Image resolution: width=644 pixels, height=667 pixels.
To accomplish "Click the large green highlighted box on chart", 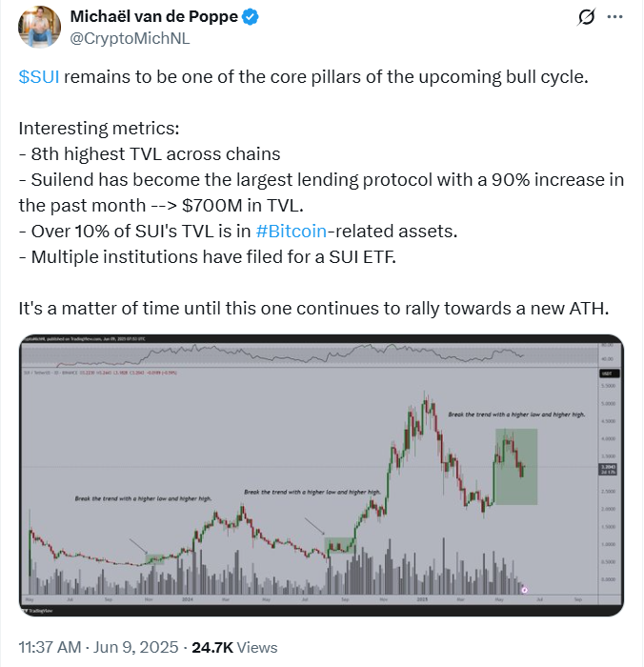I will coord(517,466).
